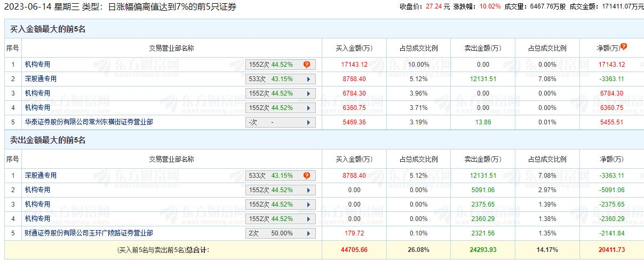Click the question mark beside 净额(万) header
The height and width of the screenshot is (260, 644).
click(x=624, y=47)
